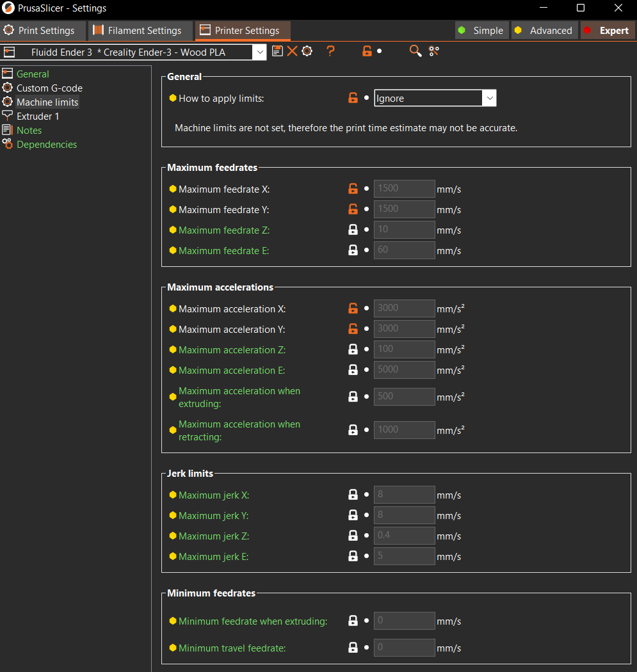Open the Dependencies page
This screenshot has height=672, width=637.
(x=47, y=145)
